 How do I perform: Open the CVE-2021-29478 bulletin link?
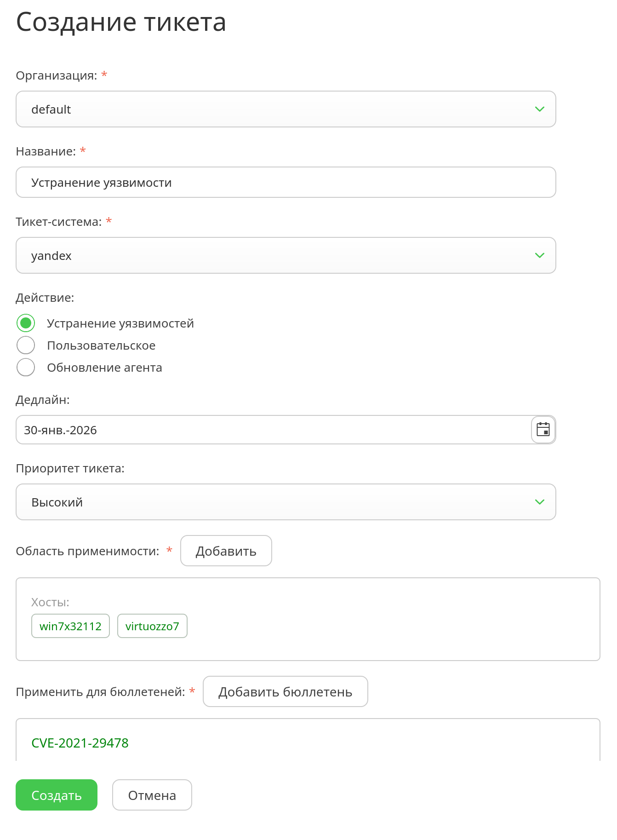[80, 743]
